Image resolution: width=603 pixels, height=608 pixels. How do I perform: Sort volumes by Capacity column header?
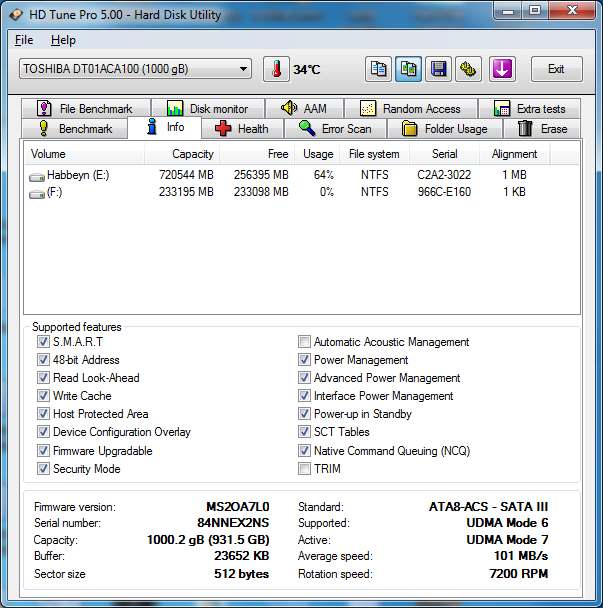pos(193,154)
